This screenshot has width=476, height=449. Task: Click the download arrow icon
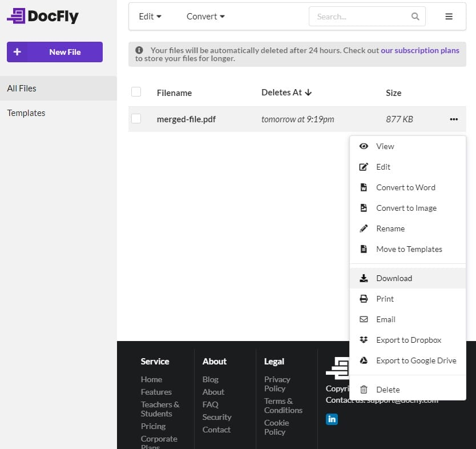coord(364,278)
